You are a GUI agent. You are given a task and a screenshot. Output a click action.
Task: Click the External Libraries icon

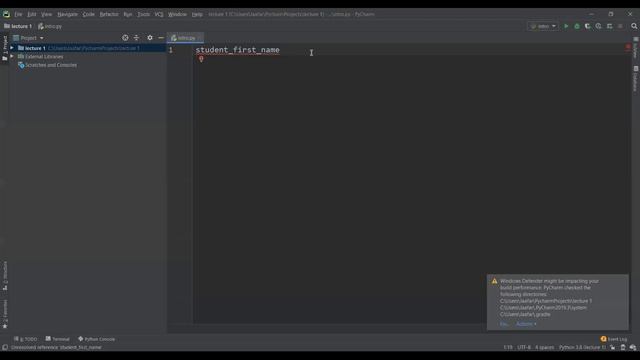[21, 56]
